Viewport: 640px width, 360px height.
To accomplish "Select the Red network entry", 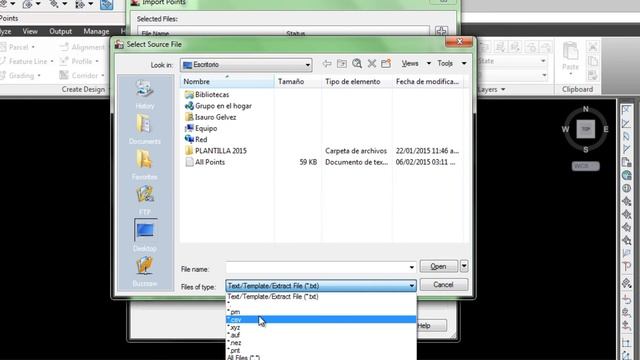I will coord(201,140).
